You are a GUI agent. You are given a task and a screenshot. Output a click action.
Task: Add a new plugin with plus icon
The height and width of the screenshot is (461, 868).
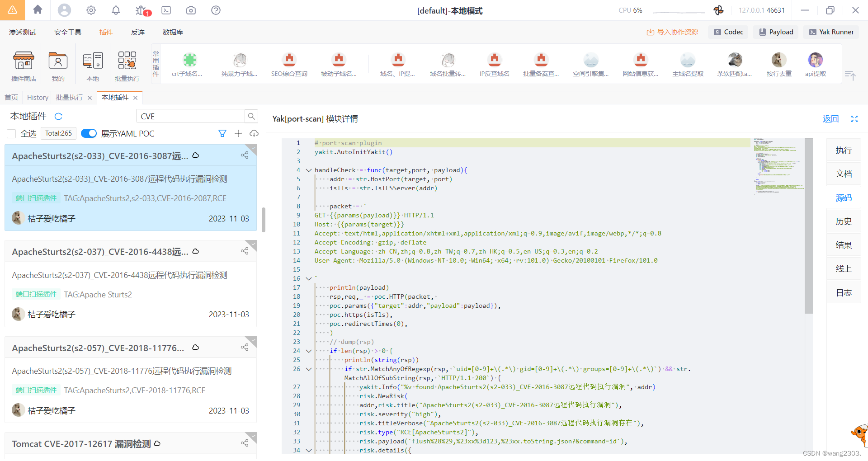click(238, 133)
